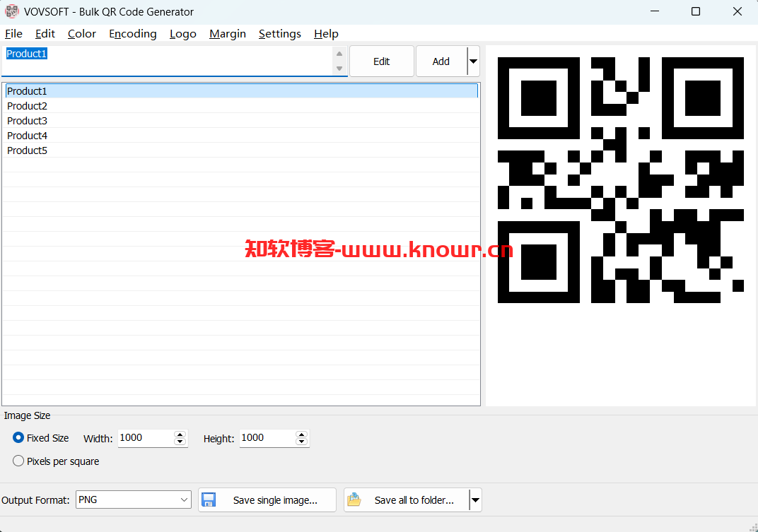Increase the Width with the up spinner
758x532 pixels.
(x=180, y=435)
